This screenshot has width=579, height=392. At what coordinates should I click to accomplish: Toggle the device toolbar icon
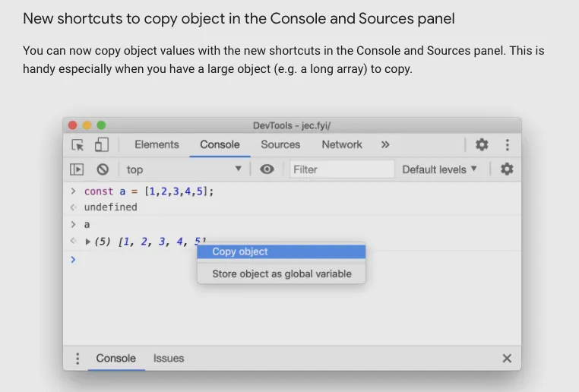point(101,144)
